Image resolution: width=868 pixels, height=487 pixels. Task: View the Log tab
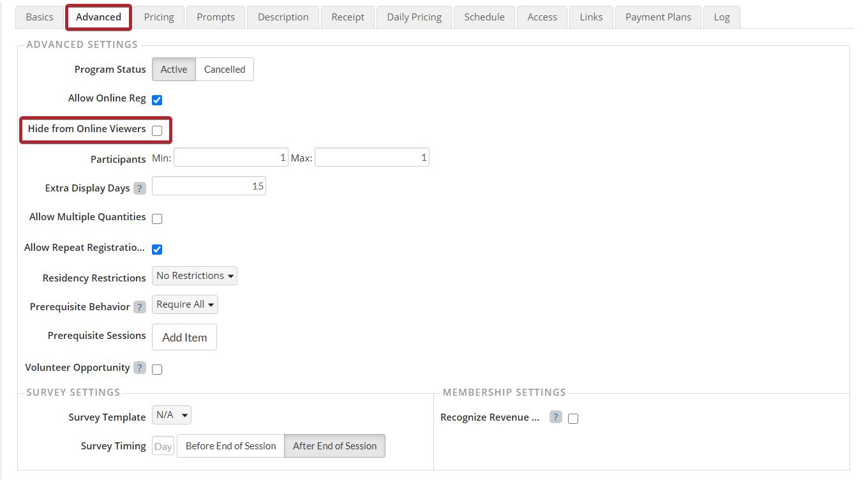pos(722,17)
